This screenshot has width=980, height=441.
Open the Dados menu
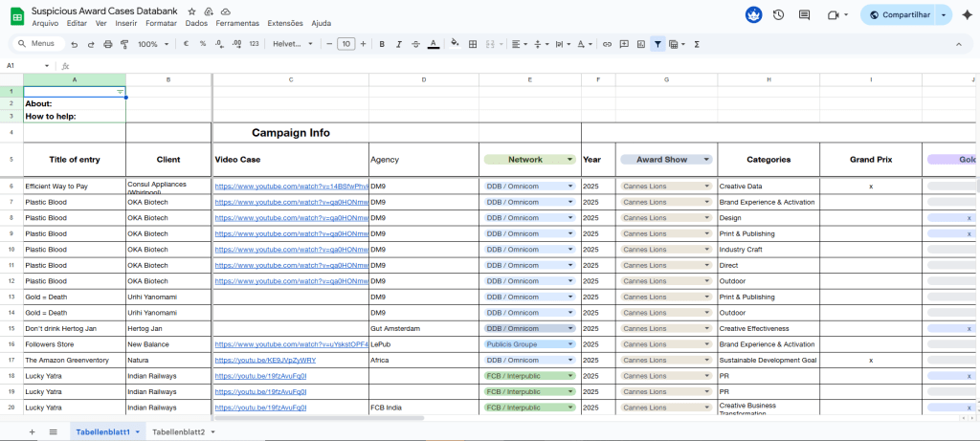[196, 23]
